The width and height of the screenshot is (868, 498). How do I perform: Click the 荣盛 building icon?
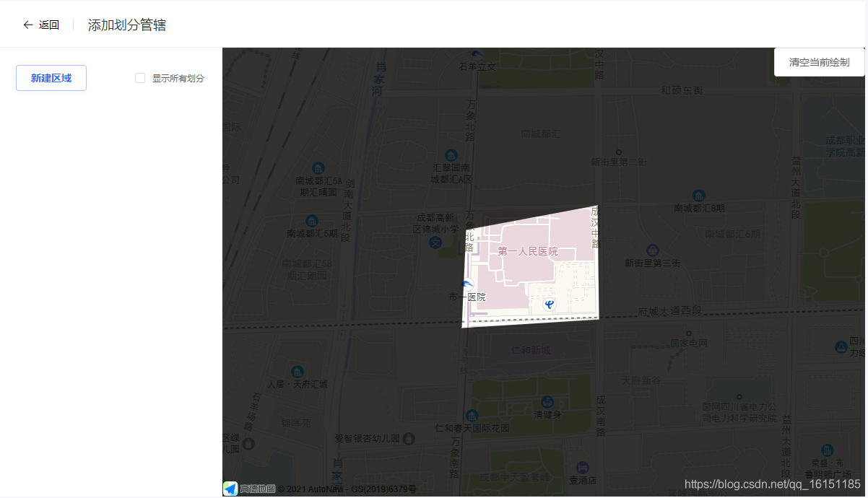coord(828,450)
